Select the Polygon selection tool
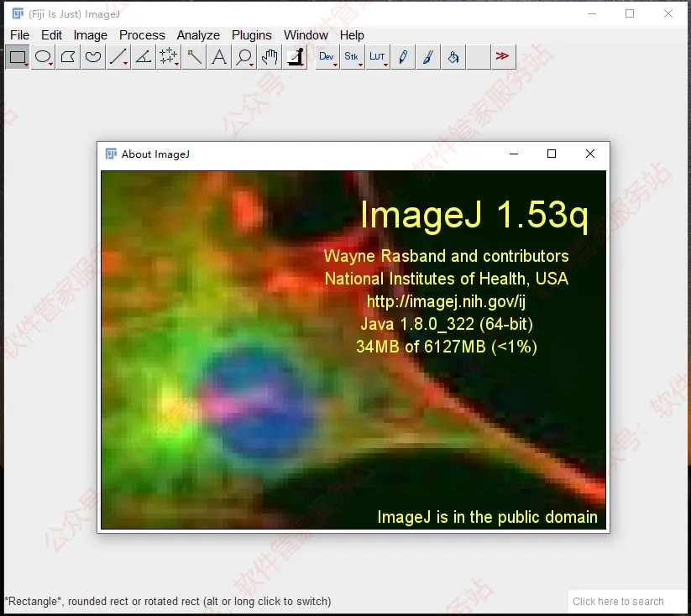The height and width of the screenshot is (616, 691). click(68, 57)
